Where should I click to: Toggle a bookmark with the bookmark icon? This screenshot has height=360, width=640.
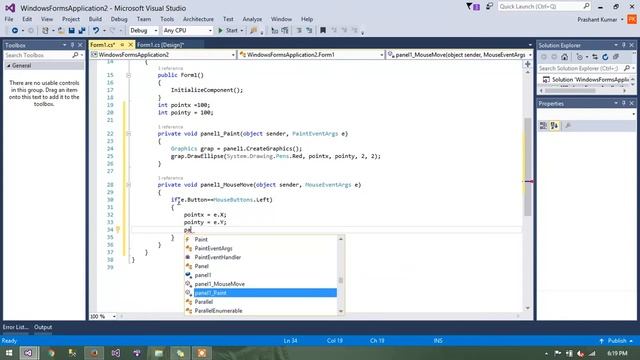323,31
